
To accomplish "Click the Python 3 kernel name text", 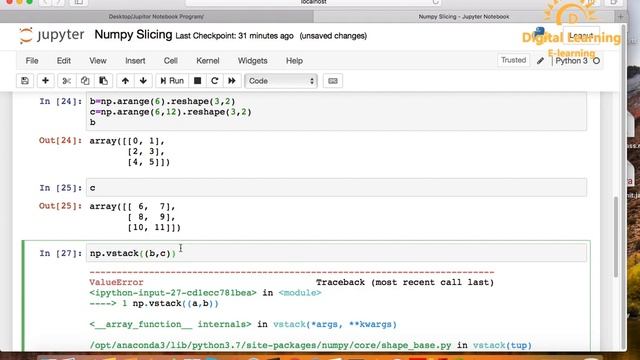I will click(571, 61).
